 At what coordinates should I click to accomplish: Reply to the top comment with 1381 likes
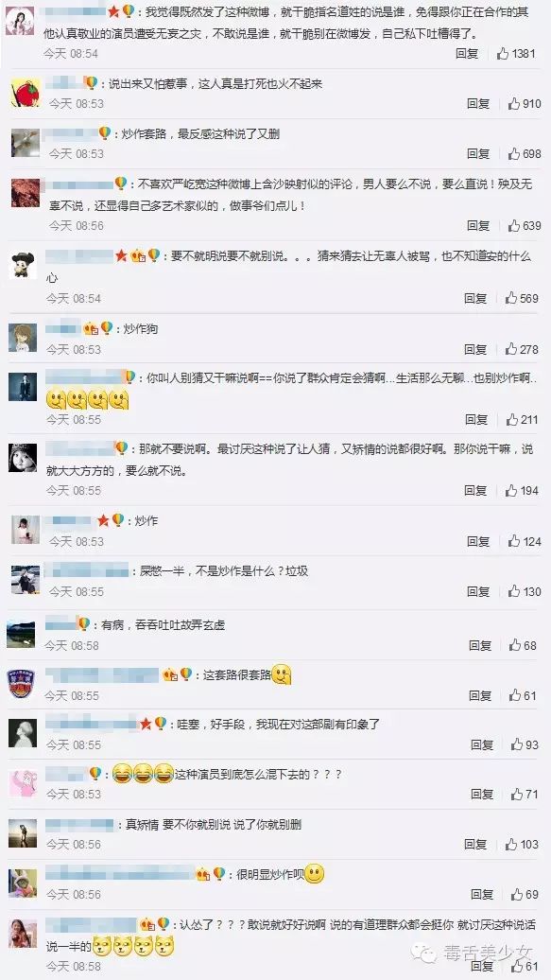coord(467,54)
